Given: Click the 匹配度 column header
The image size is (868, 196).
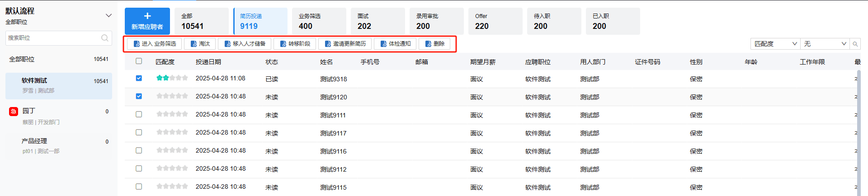Looking at the screenshot, I should tap(165, 62).
